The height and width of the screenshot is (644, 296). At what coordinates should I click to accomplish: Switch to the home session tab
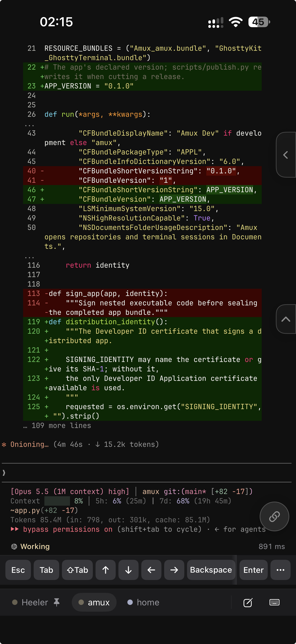(143, 602)
